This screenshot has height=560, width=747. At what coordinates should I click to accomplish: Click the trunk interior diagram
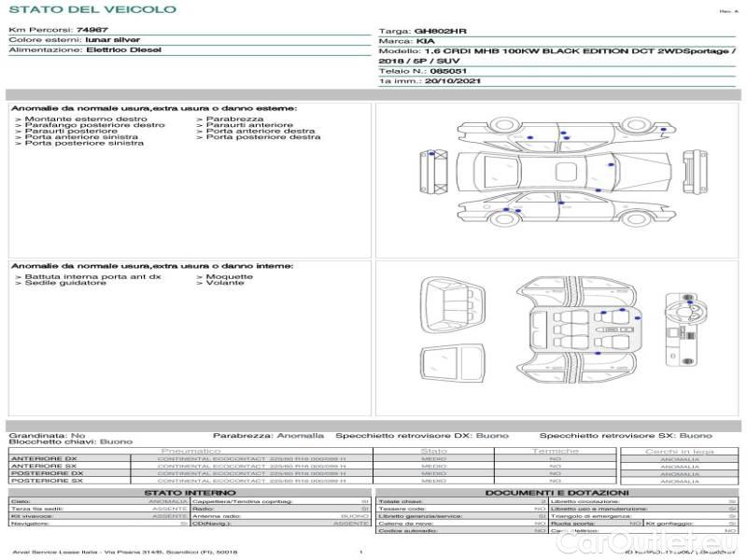452,305
